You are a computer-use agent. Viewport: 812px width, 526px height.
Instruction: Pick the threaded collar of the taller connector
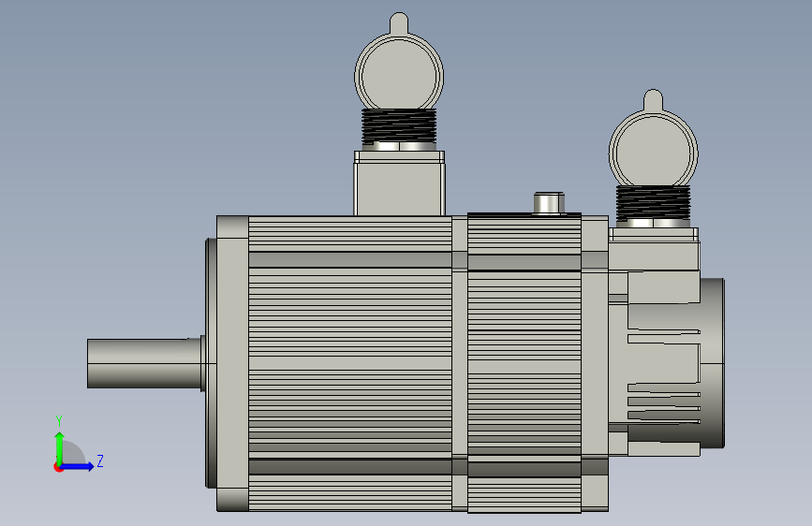[x=399, y=126]
